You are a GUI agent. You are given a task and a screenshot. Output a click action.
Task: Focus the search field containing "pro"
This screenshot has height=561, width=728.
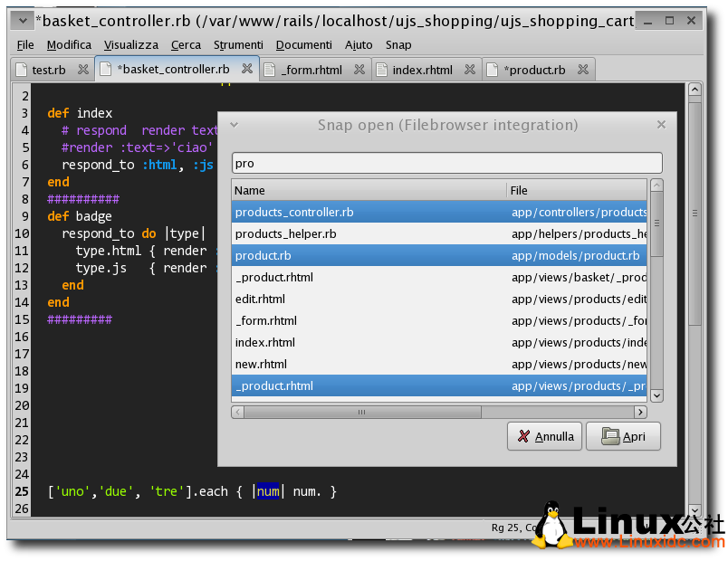446,164
